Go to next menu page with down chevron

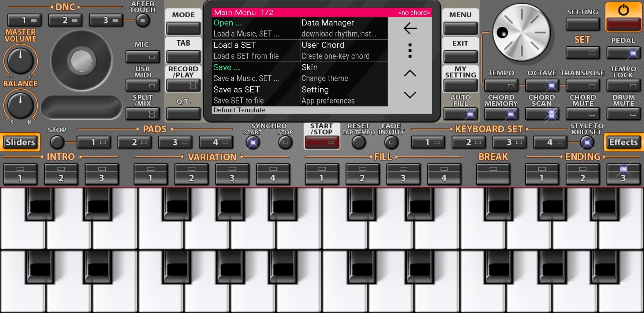click(x=410, y=95)
